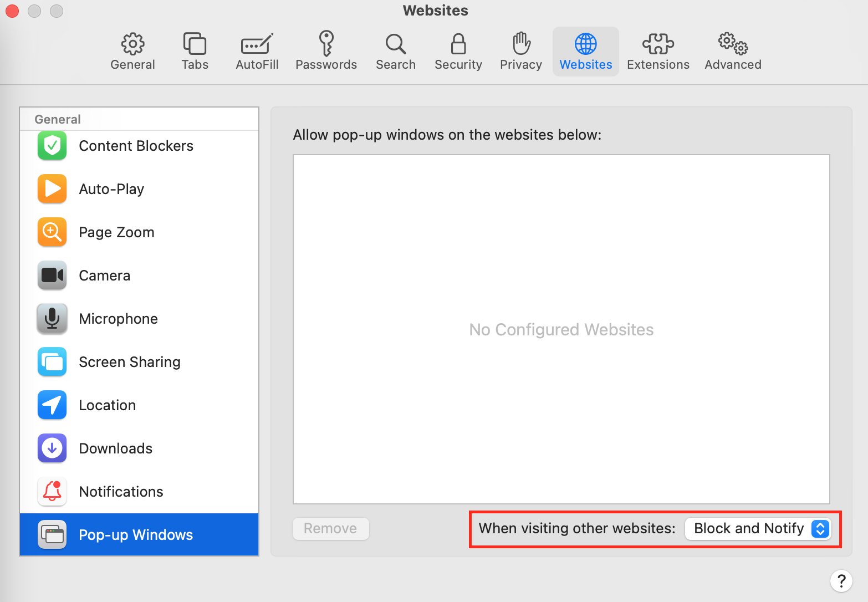Open Help with the question mark button
This screenshot has width=868, height=602.
[x=841, y=581]
